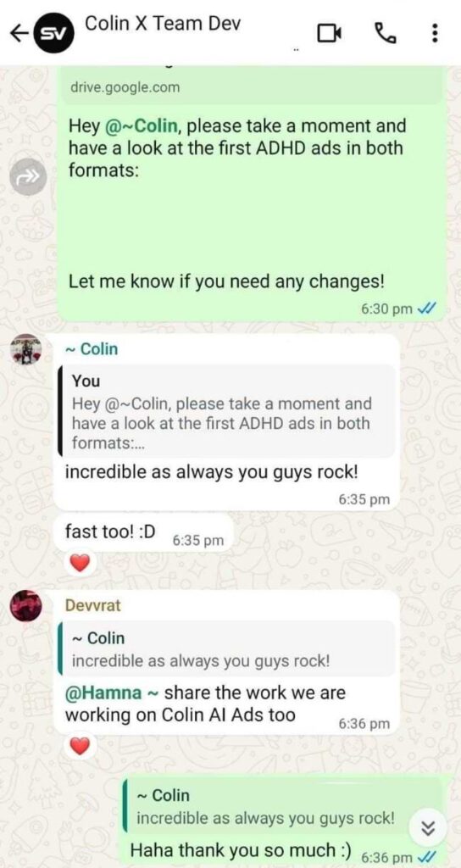Tap Colin's avatar photo

pyautogui.click(x=26, y=350)
